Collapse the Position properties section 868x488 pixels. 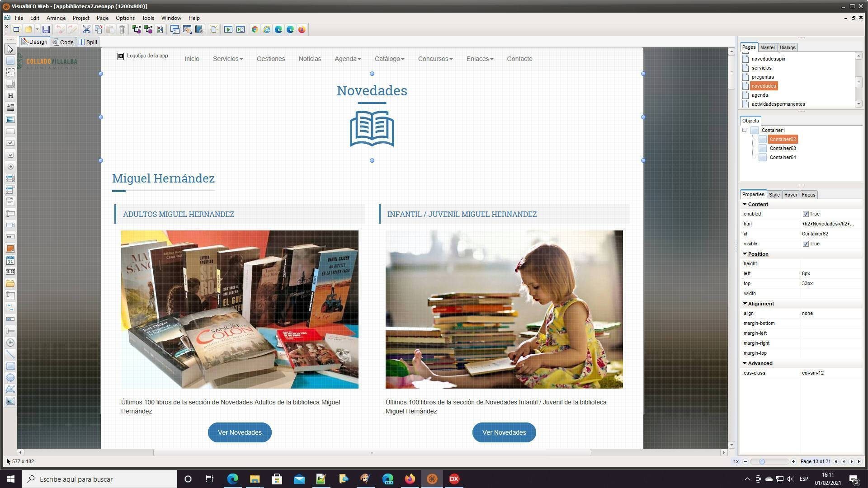click(x=745, y=254)
